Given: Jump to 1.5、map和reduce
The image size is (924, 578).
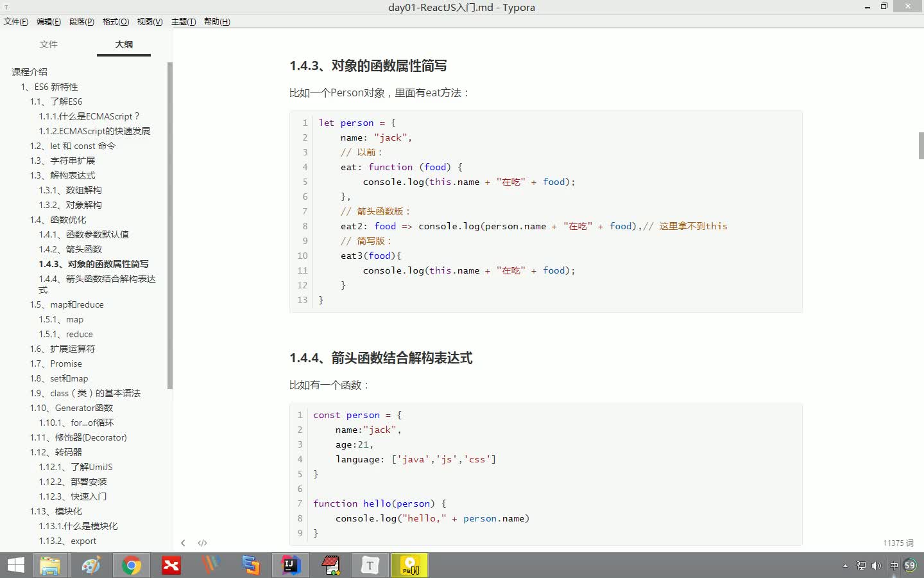Looking at the screenshot, I should coord(67,304).
